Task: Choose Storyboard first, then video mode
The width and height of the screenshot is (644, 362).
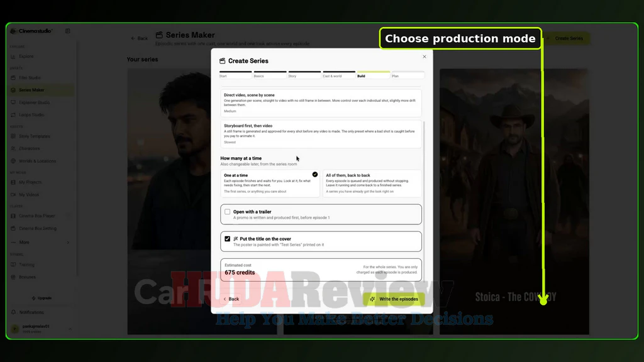Action: coord(321,134)
